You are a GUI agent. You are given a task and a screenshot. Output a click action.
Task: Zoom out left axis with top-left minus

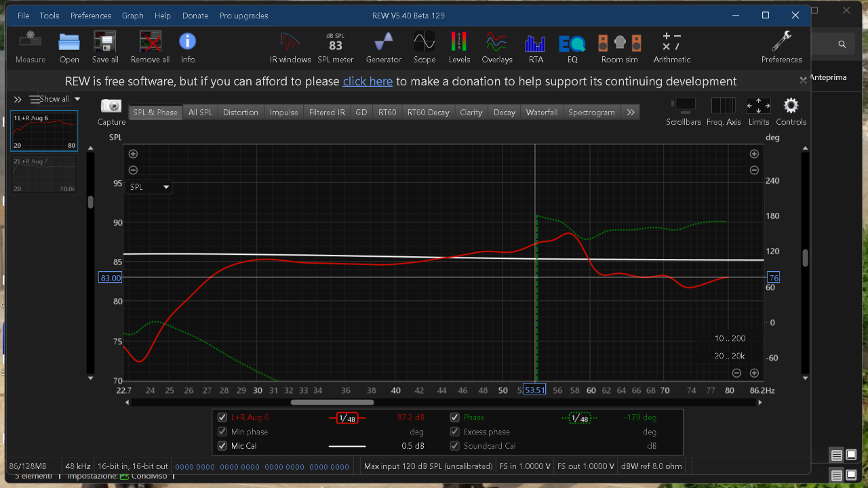[x=133, y=170]
